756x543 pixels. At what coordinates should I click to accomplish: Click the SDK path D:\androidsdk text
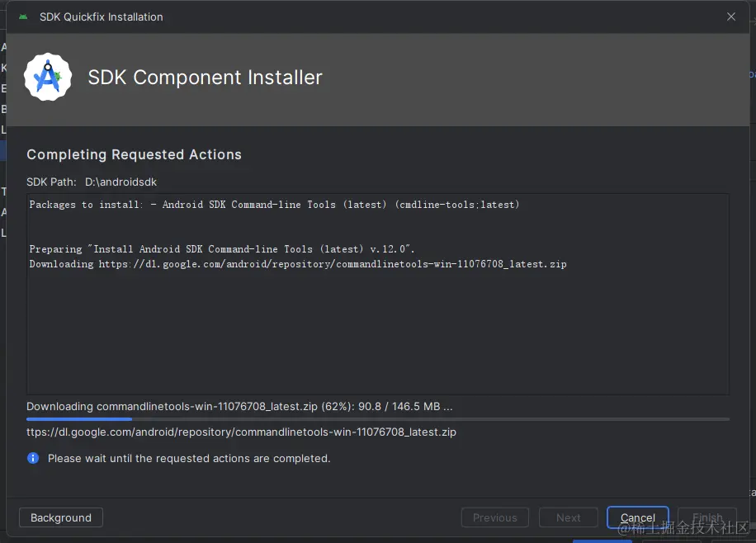(120, 182)
